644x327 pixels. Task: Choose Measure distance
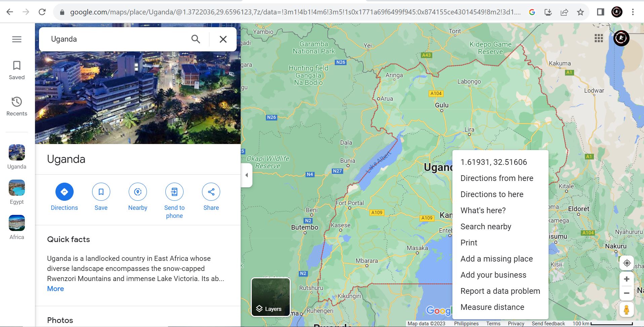point(500,307)
